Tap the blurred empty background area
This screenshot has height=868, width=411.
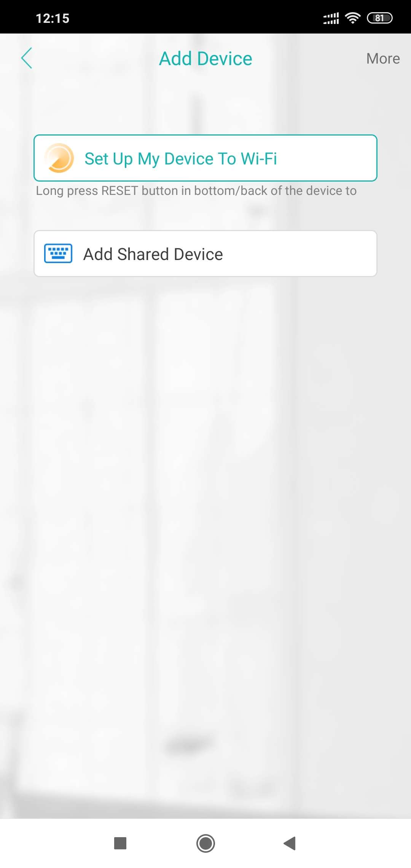205,533
